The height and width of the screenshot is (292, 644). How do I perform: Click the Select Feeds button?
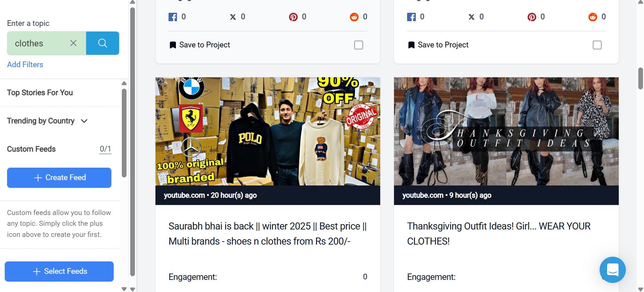[x=59, y=272]
